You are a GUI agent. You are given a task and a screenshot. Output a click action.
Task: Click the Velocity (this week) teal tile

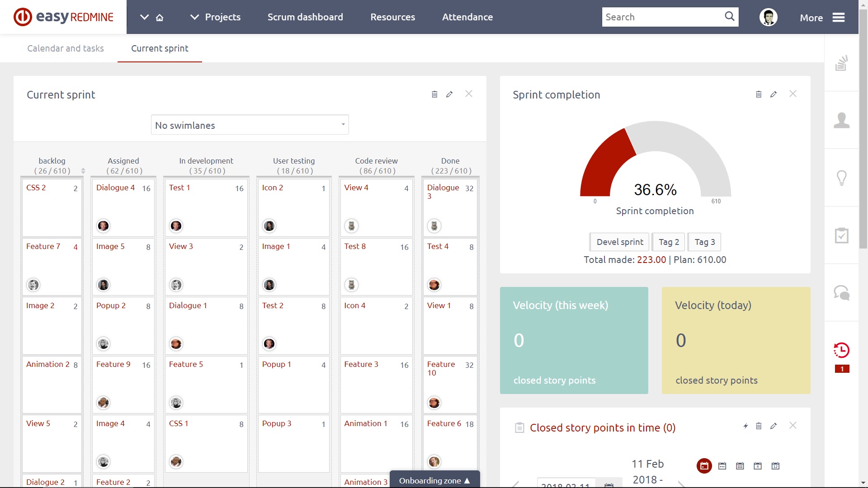tap(574, 340)
